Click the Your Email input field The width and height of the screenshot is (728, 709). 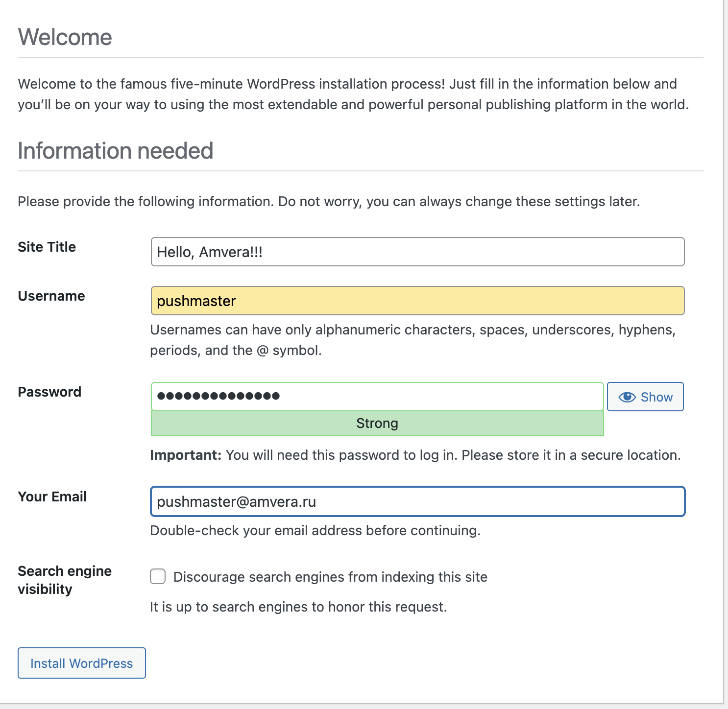pyautogui.click(x=417, y=501)
